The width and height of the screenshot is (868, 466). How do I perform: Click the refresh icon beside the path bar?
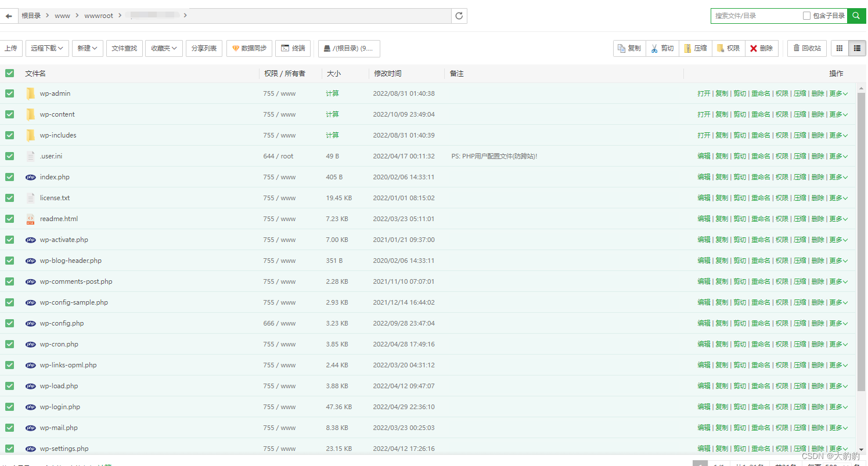click(x=459, y=16)
